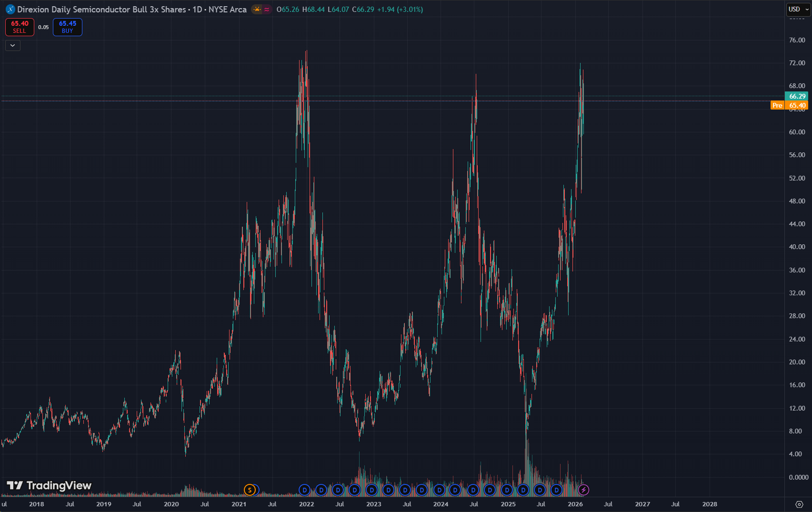The image size is (812, 512).
Task: Open dividend marker between 2022 and Jul 2022
Action: coord(321,490)
